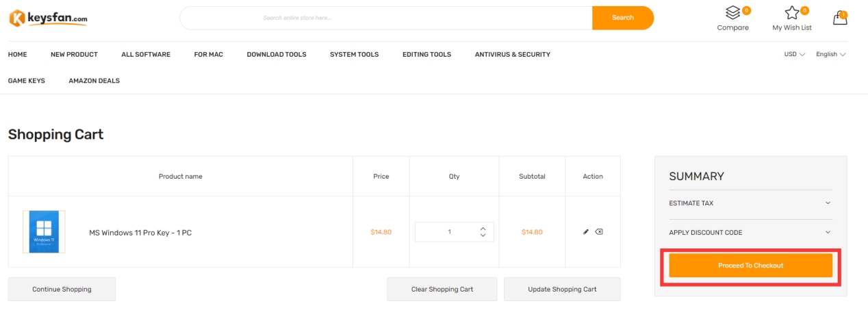Remove Windows 11 item with delete icon
The width and height of the screenshot is (868, 334).
coord(599,232)
